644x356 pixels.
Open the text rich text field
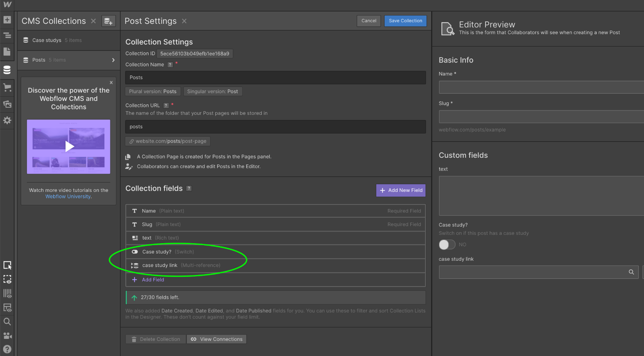(276, 238)
